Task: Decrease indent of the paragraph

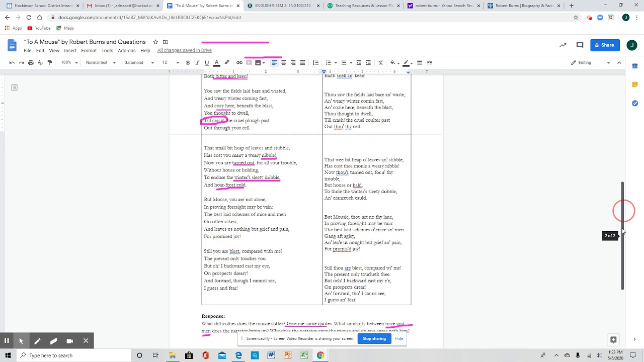Action: coord(359,63)
